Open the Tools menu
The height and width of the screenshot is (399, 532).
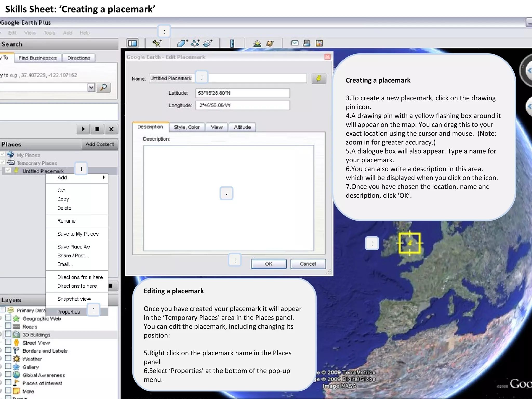click(x=50, y=33)
